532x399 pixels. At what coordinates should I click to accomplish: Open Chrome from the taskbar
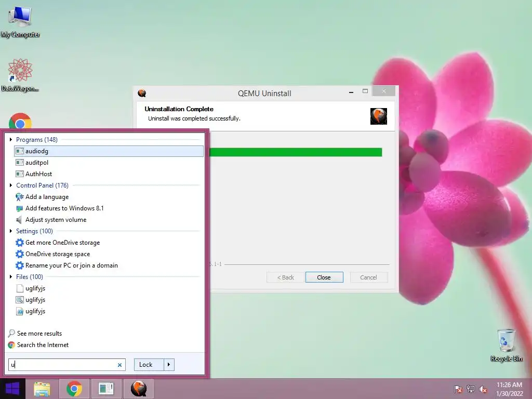[74, 389]
